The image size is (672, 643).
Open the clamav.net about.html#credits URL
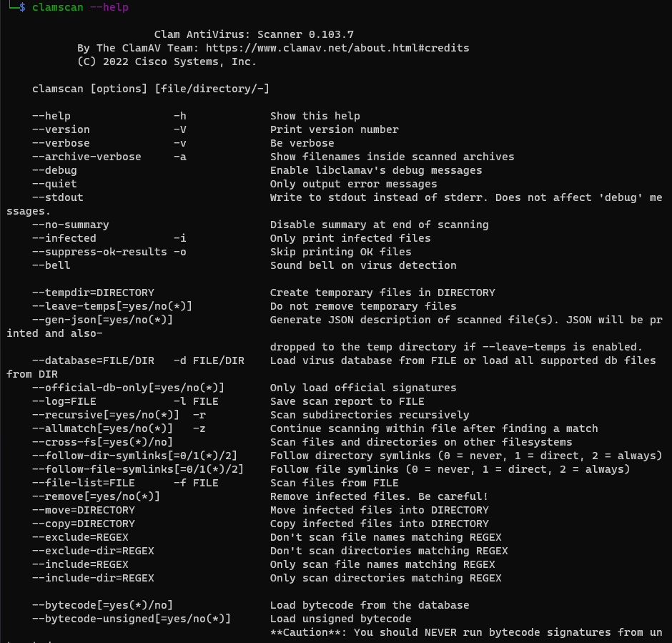click(337, 48)
